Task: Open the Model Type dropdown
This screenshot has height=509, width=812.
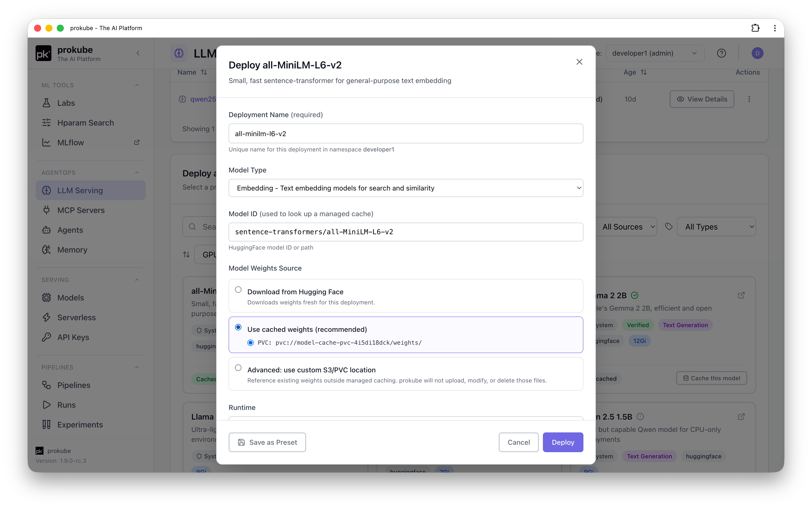Action: (406, 188)
